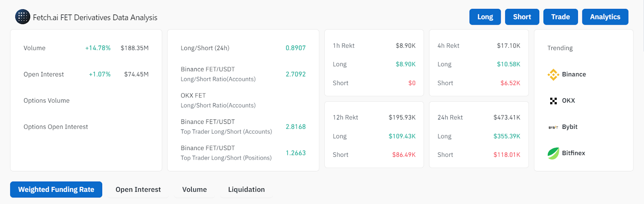Click the Fetch.ai FET coin logo
This screenshot has height=204, width=644.
23,17
